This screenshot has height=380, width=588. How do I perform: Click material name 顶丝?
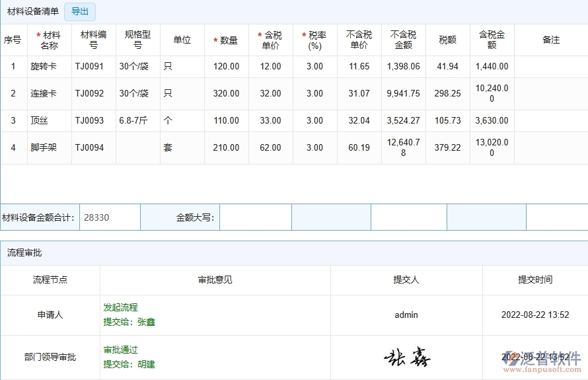pyautogui.click(x=40, y=120)
